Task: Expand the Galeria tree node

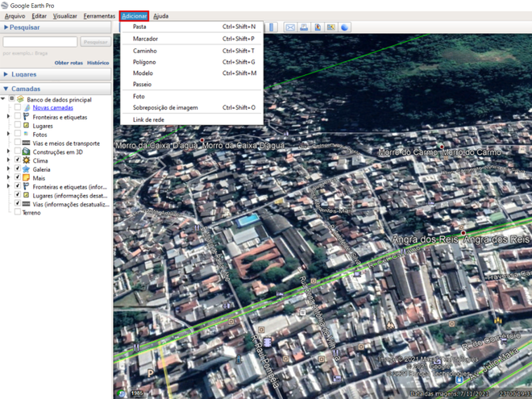Action: point(9,169)
